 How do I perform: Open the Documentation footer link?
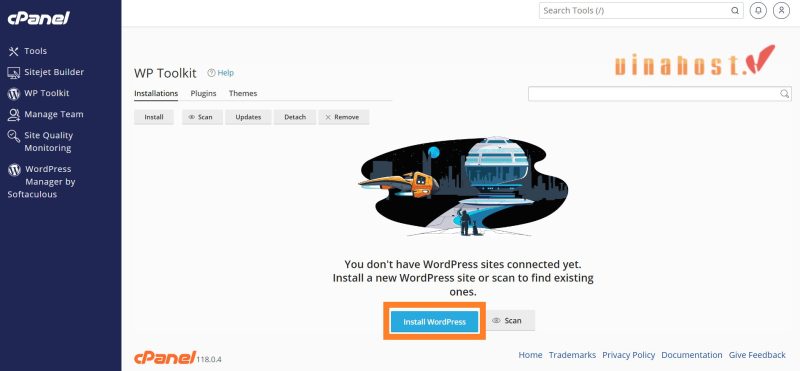point(692,355)
